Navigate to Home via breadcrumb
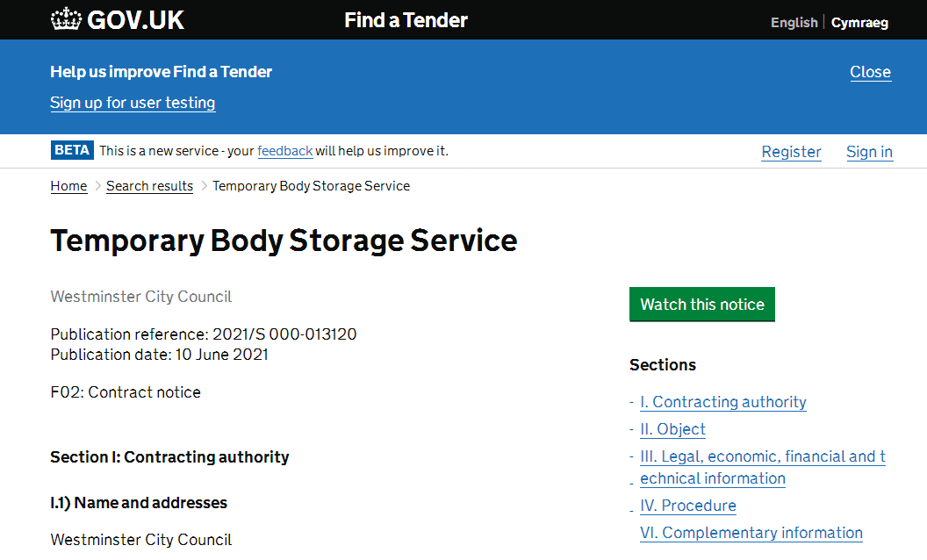This screenshot has width=927, height=560. pyautogui.click(x=68, y=186)
